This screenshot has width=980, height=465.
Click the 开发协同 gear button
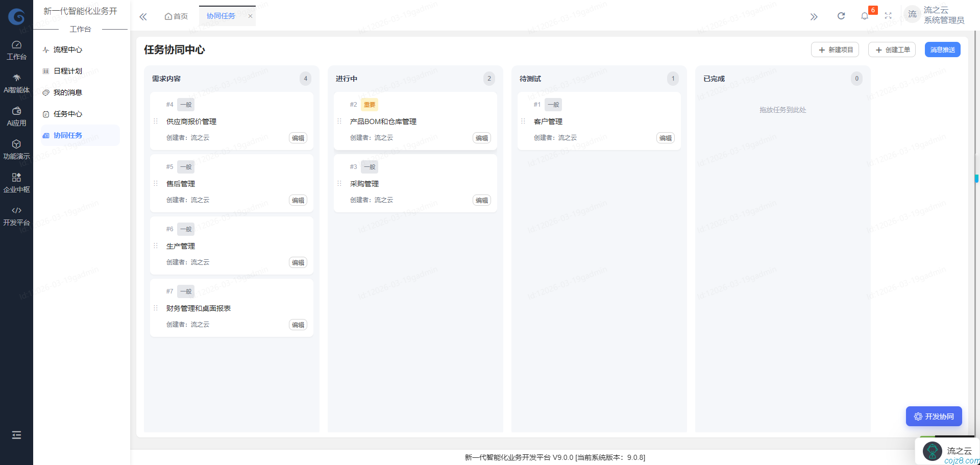pos(934,416)
